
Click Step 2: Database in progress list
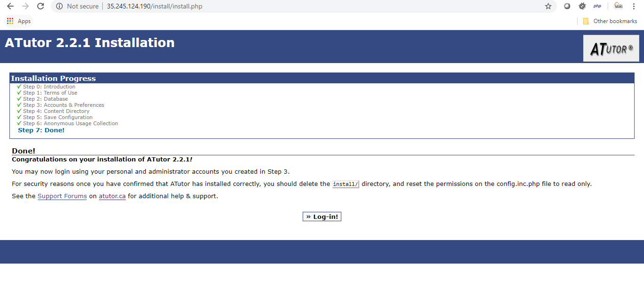pyautogui.click(x=45, y=99)
